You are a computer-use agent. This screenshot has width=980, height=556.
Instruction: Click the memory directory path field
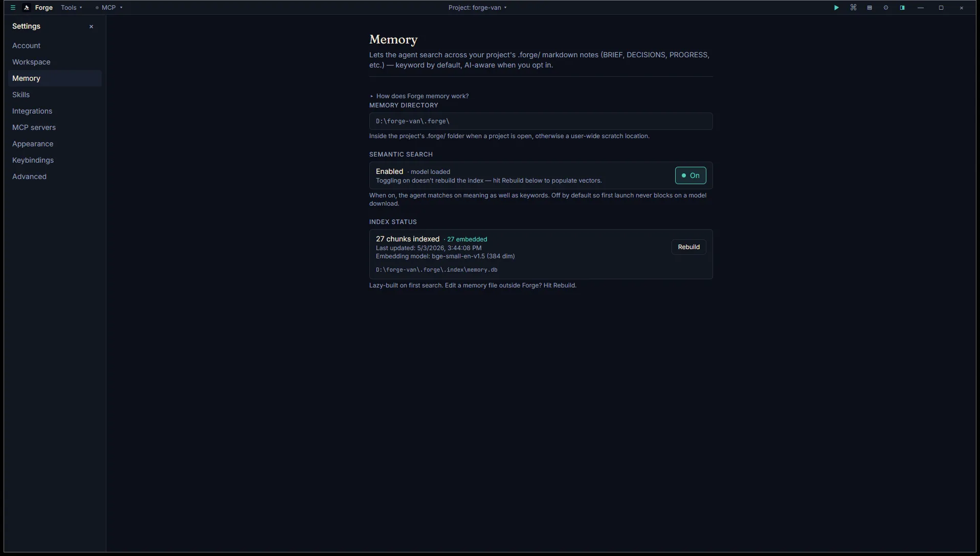click(x=541, y=121)
